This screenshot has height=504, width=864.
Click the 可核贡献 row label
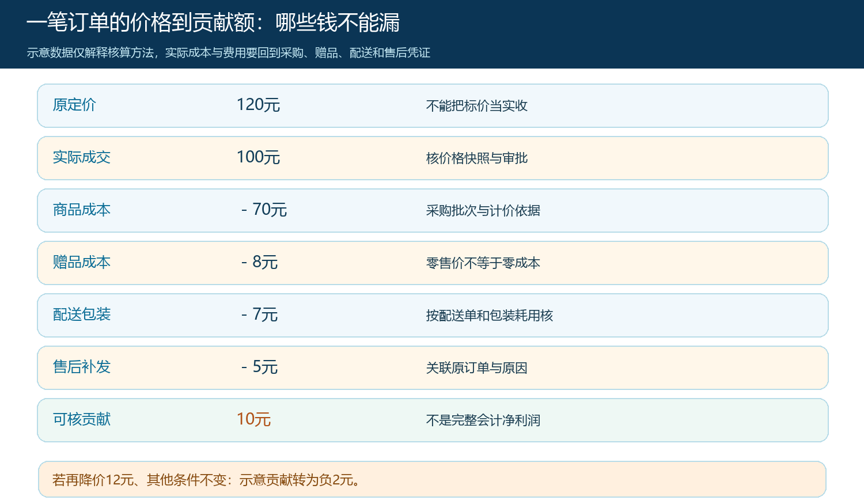pyautogui.click(x=82, y=419)
